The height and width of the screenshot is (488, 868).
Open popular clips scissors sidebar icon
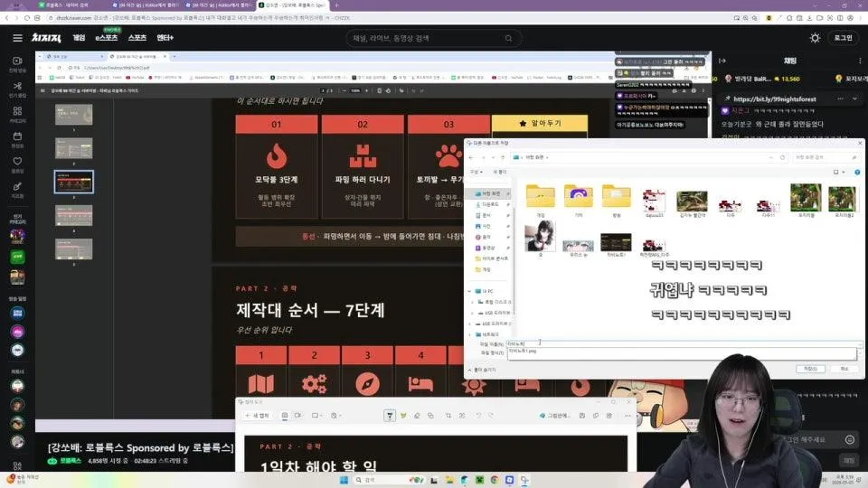[x=17, y=86]
